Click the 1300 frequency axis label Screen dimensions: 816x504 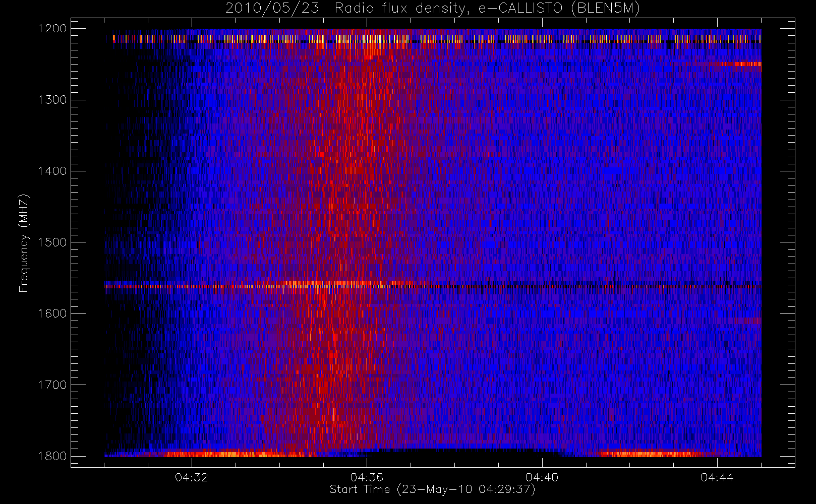(x=52, y=100)
